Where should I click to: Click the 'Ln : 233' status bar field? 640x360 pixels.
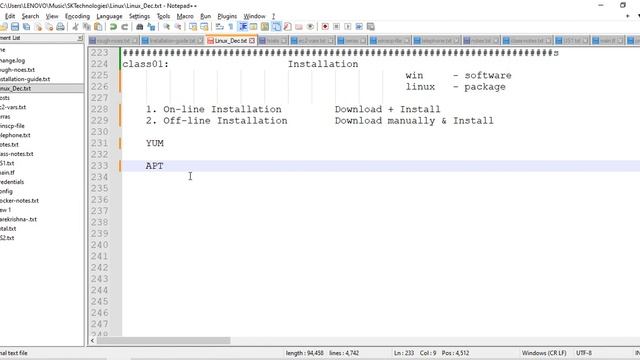point(404,353)
